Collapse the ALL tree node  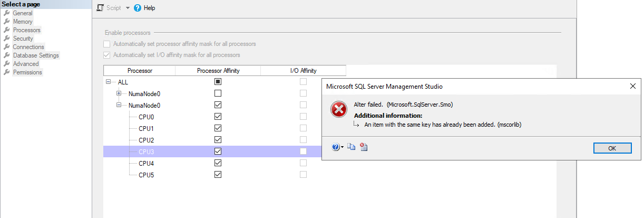[109, 82]
